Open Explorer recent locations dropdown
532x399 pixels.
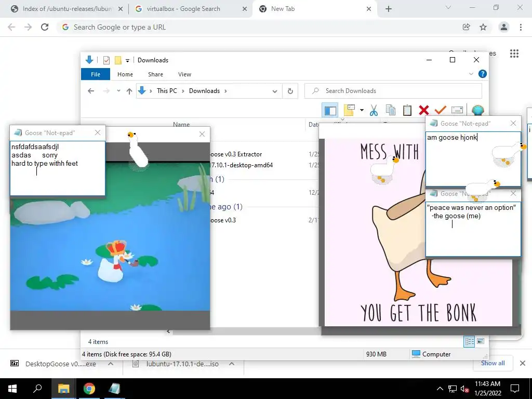(x=118, y=91)
